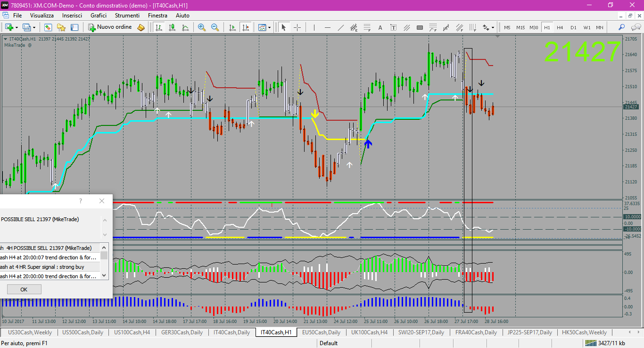This screenshot has width=644, height=348.
Task: Open the Visualizza menu
Action: click(42, 16)
